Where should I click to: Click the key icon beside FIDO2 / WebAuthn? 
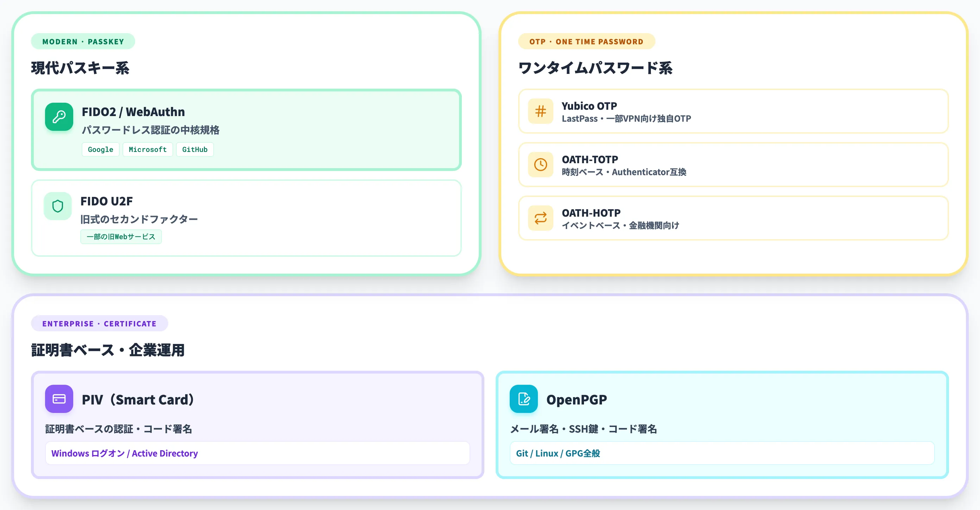(59, 117)
